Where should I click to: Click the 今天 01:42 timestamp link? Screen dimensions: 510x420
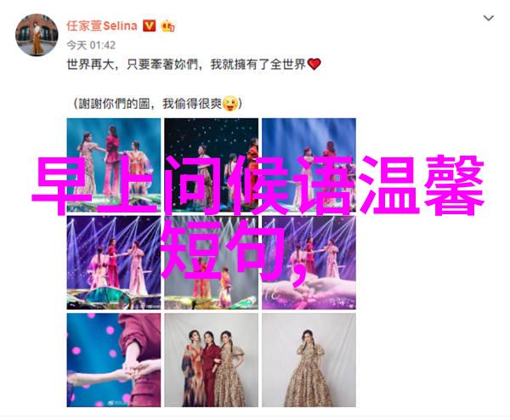[91, 45]
